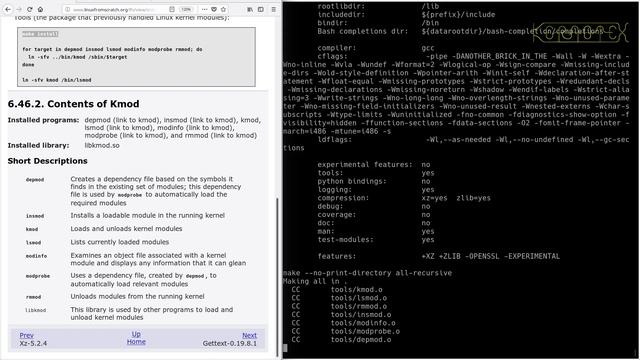Click the 'depmod' term in descriptions
Image resolution: width=640 pixels, height=360 pixels.
point(35,179)
